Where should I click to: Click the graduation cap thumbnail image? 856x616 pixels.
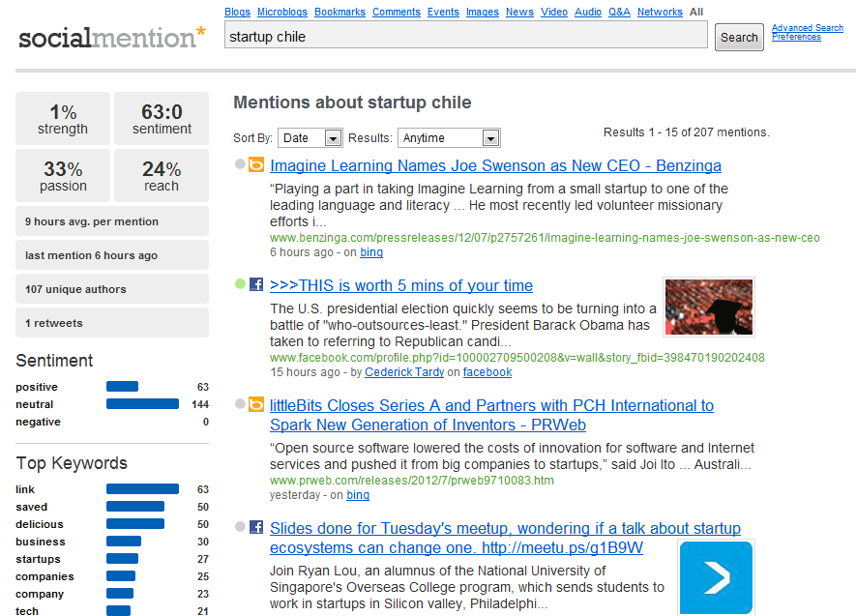coord(709,307)
